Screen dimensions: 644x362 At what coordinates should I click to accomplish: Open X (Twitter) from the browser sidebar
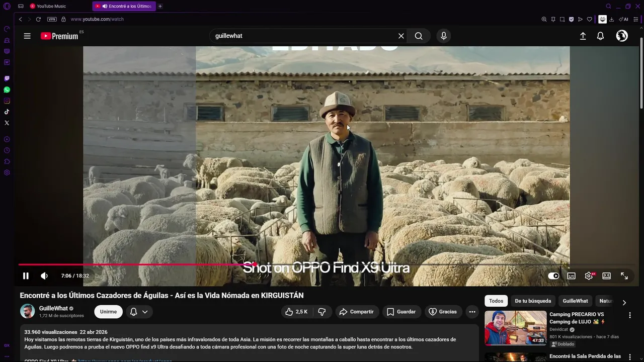point(7,123)
